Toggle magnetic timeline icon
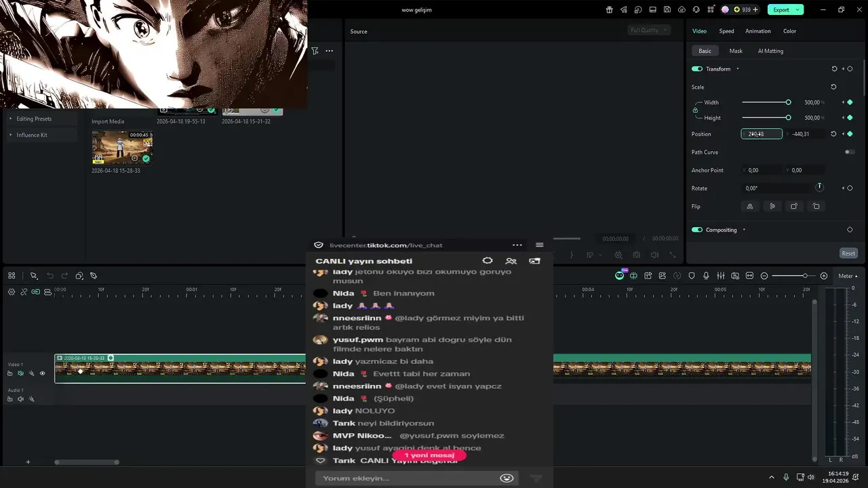Screen dimensions: 868x488 tap(35, 292)
